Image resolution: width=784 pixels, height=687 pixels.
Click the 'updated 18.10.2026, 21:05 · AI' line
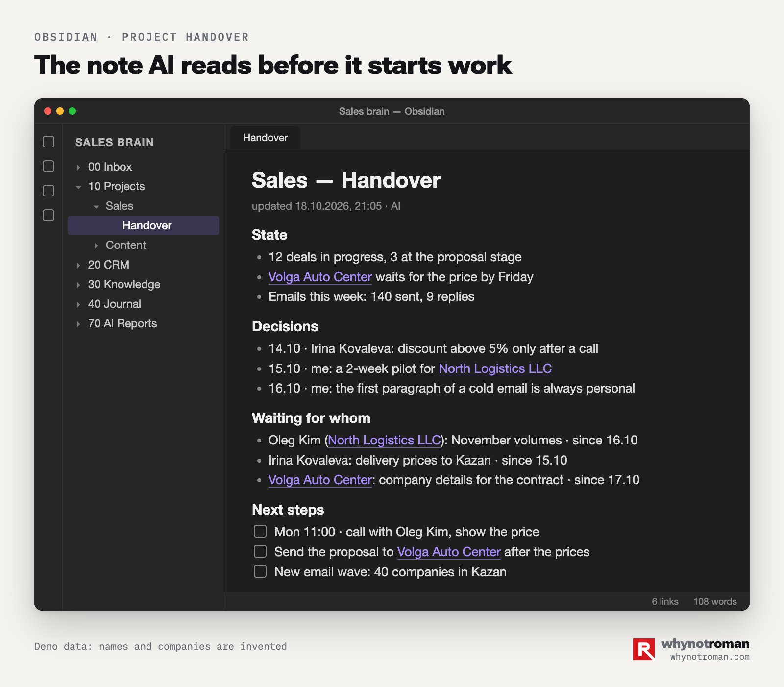[x=326, y=206]
